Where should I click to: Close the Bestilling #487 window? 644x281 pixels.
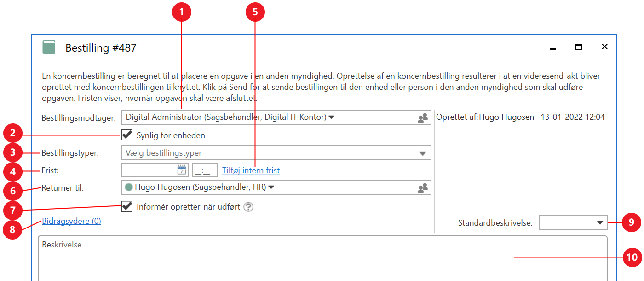point(604,47)
